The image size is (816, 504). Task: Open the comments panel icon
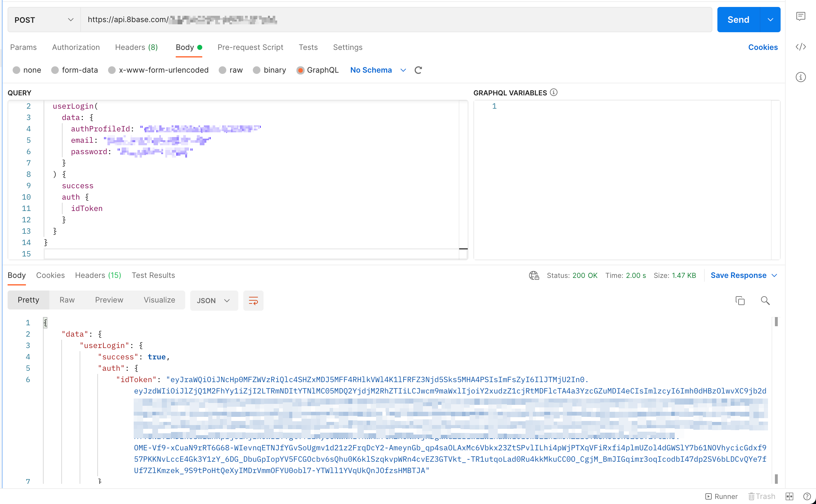pyautogui.click(x=800, y=16)
